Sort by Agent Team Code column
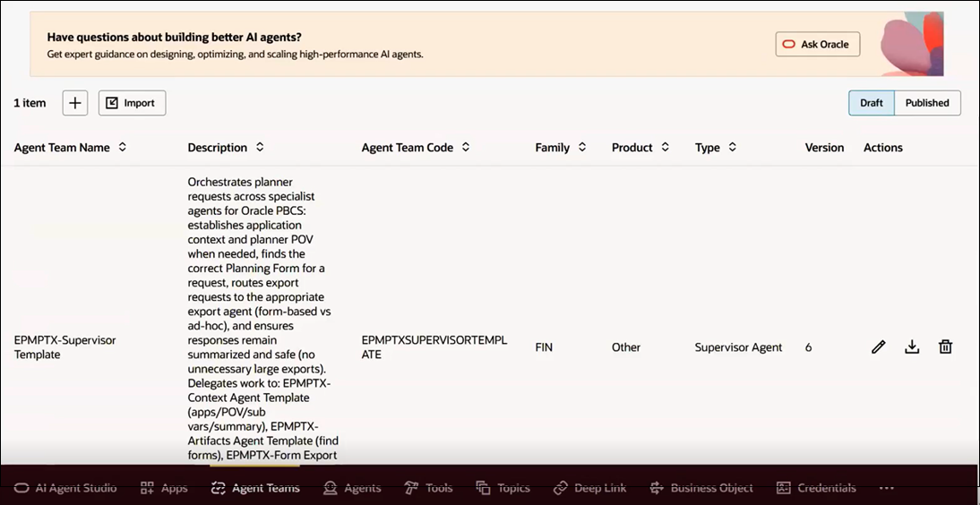The width and height of the screenshot is (980, 505). pyautogui.click(x=466, y=148)
